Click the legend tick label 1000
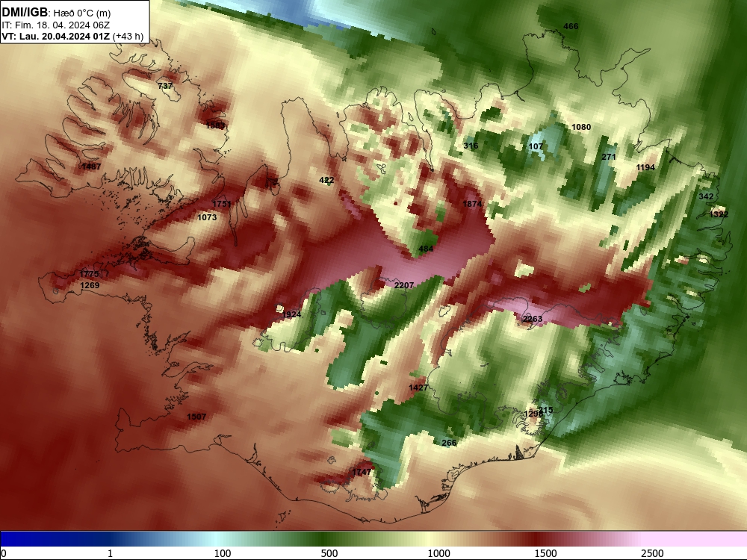The width and height of the screenshot is (747, 560). click(438, 553)
